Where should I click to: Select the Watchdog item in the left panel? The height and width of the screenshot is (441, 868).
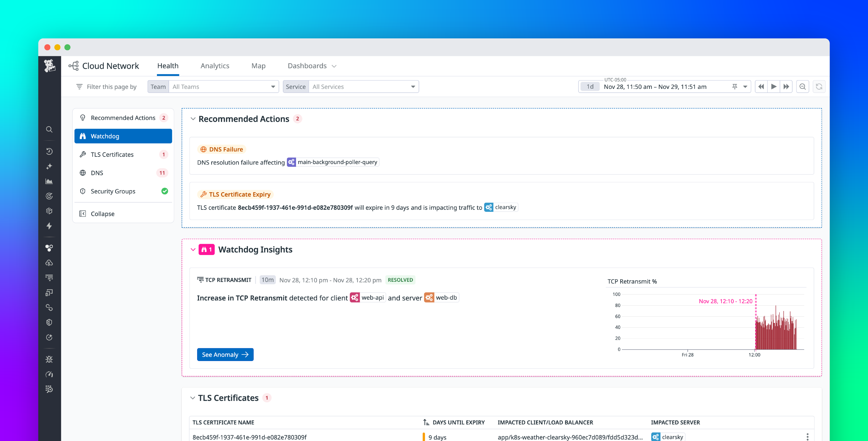(123, 136)
